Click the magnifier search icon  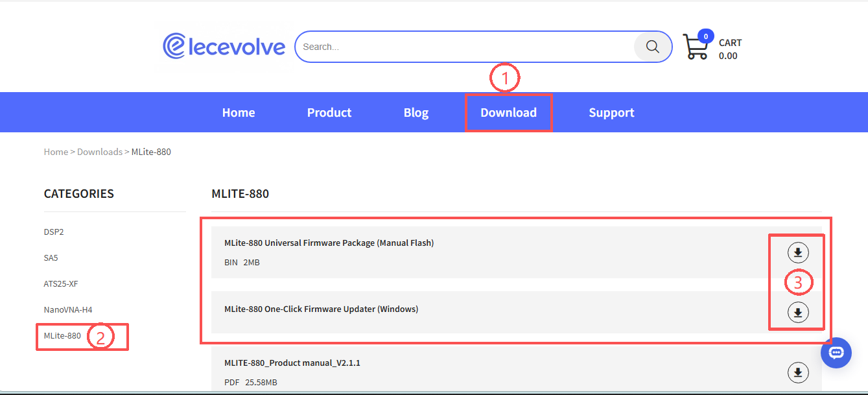[652, 47]
